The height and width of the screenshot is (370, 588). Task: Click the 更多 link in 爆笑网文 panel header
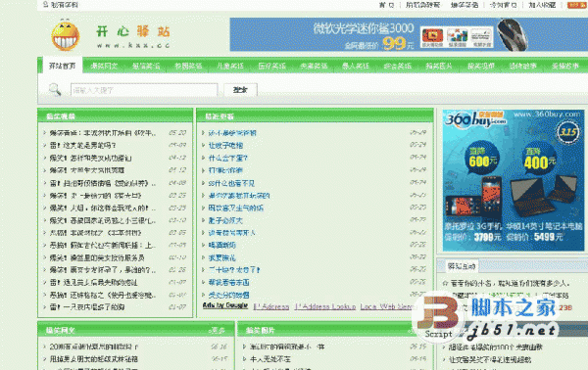pyautogui.click(x=218, y=330)
